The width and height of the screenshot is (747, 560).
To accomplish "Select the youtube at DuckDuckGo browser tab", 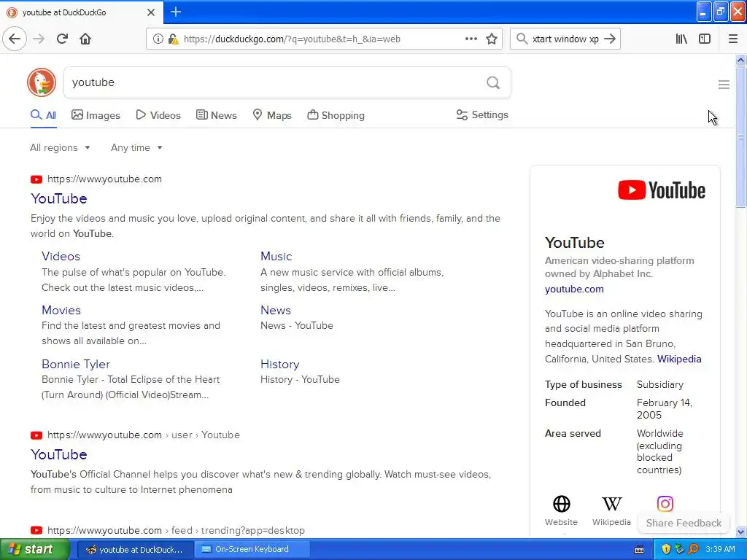I will pyautogui.click(x=81, y=12).
